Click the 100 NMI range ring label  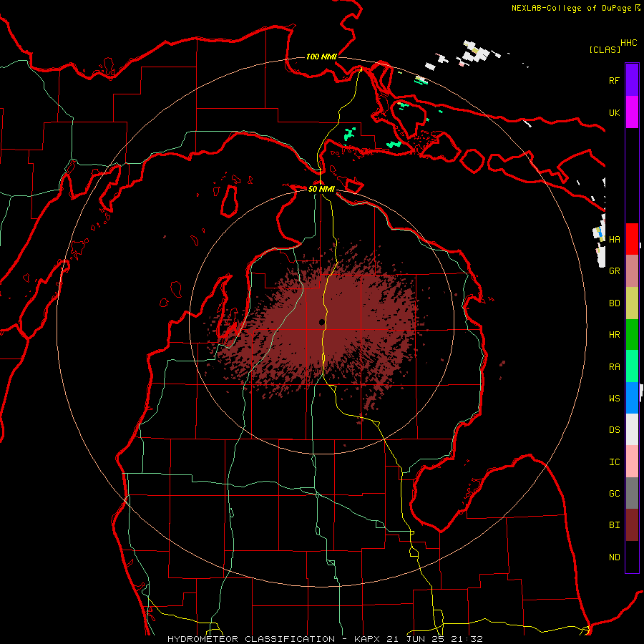tap(321, 57)
